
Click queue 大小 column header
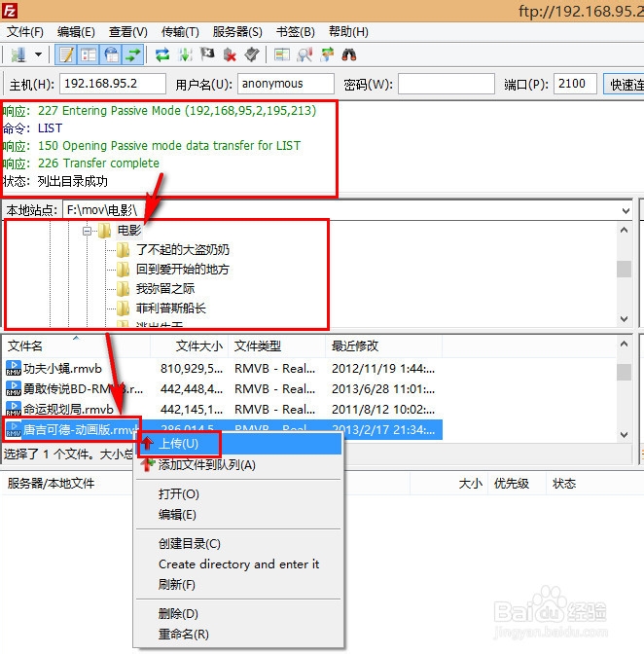[471, 484]
